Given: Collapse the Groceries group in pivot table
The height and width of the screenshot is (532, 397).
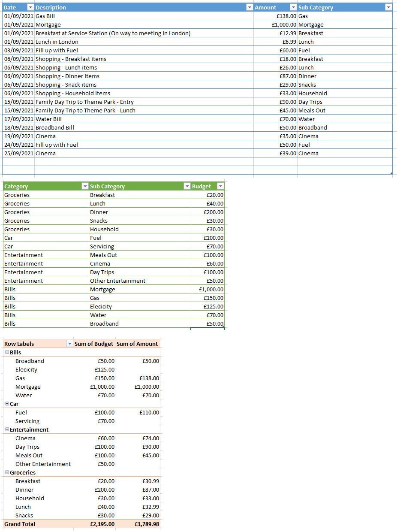Looking at the screenshot, I should pos(7,472).
